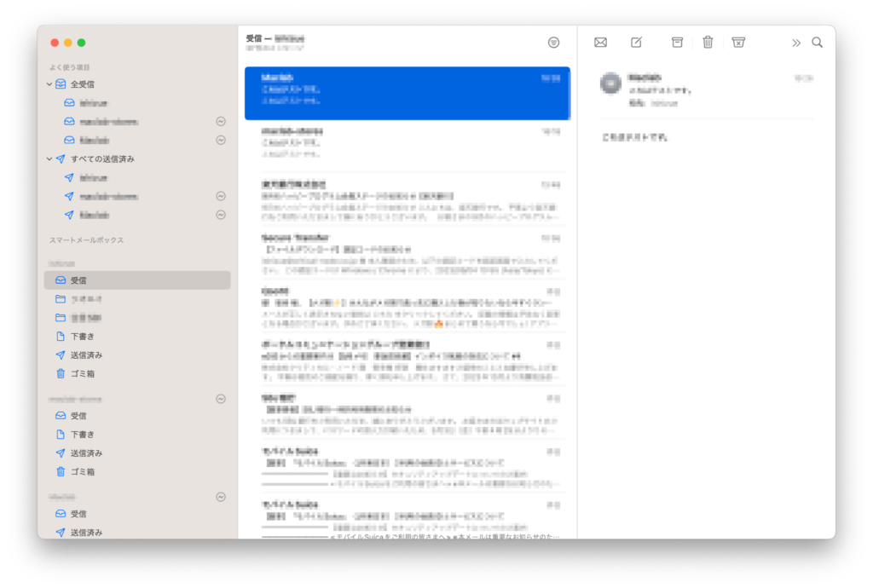Click the 受信 title in list header
This screenshot has width=873, height=588.
(254, 38)
